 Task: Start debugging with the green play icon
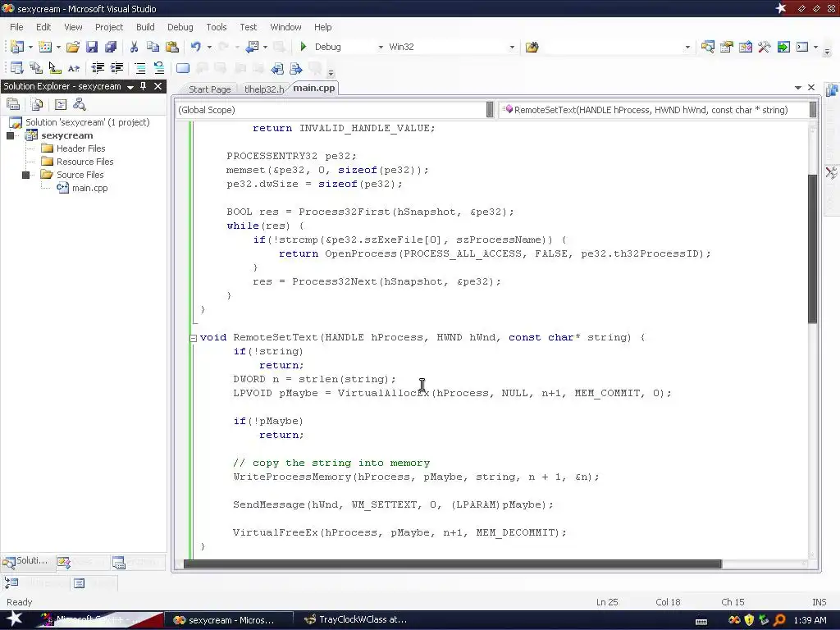click(x=304, y=47)
